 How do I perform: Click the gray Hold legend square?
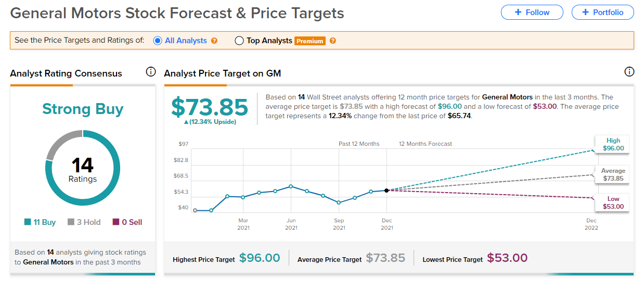coord(71,222)
